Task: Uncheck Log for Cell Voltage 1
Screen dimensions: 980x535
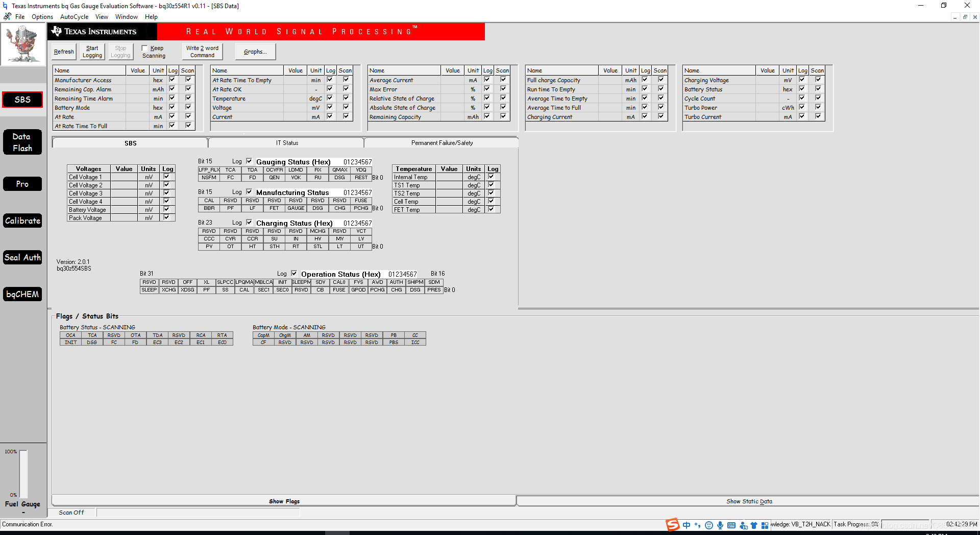Action: 166,177
